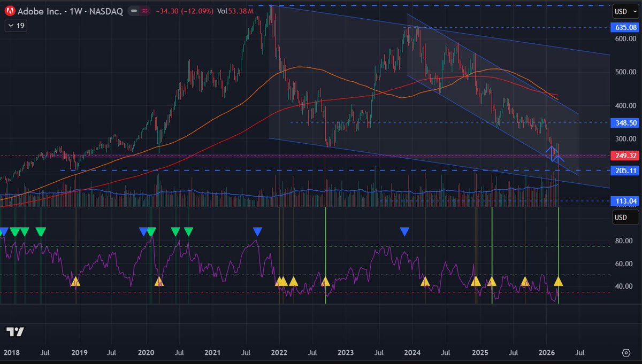Click the blue down-triangle signal in late 2023
The width and height of the screenshot is (642, 364).
coord(404,231)
